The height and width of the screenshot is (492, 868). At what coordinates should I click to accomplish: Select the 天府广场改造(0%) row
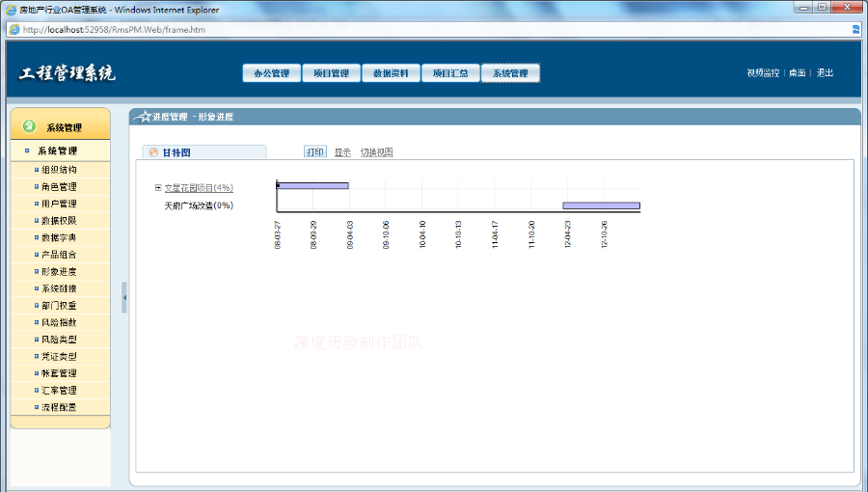tap(199, 205)
